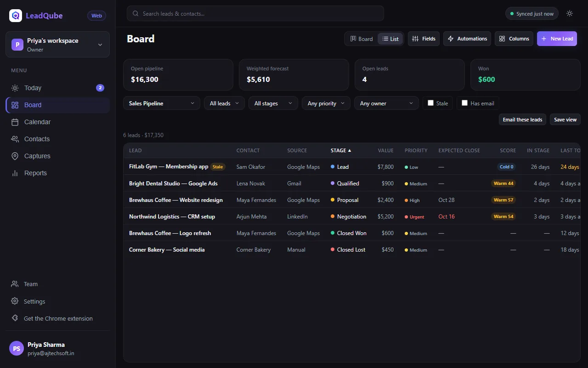
Task: Sort by the Value column header
Action: [x=385, y=150]
